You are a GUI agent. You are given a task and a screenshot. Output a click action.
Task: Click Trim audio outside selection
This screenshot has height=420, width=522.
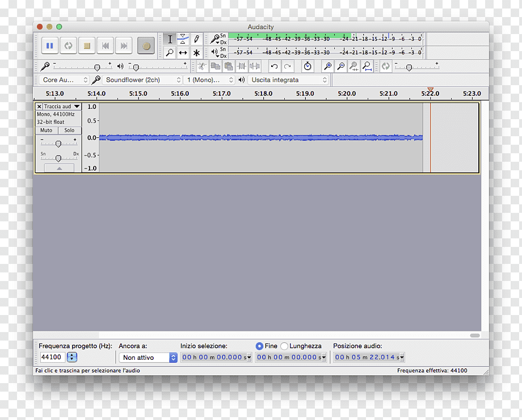[x=241, y=66]
